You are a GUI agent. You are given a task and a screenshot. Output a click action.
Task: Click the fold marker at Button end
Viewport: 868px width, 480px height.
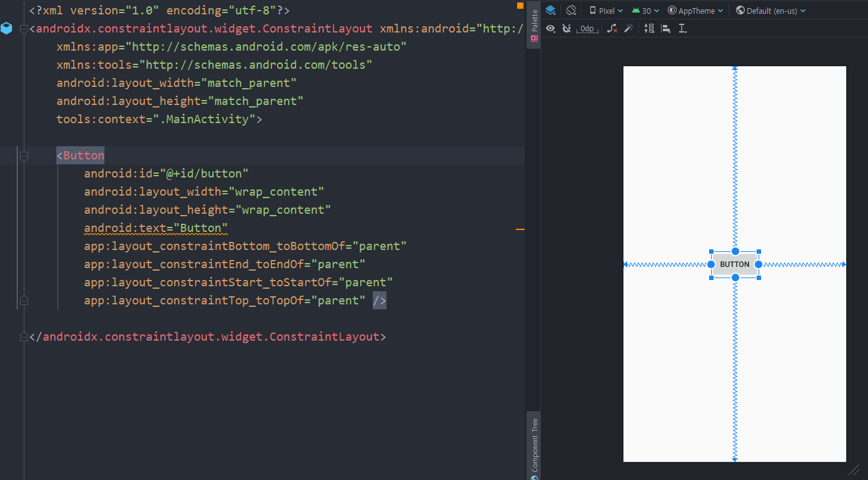pos(24,301)
